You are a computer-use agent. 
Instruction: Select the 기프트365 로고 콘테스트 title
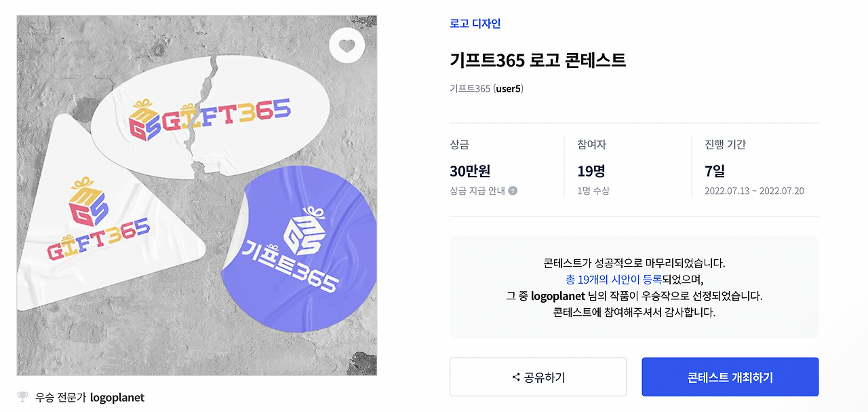point(538,60)
